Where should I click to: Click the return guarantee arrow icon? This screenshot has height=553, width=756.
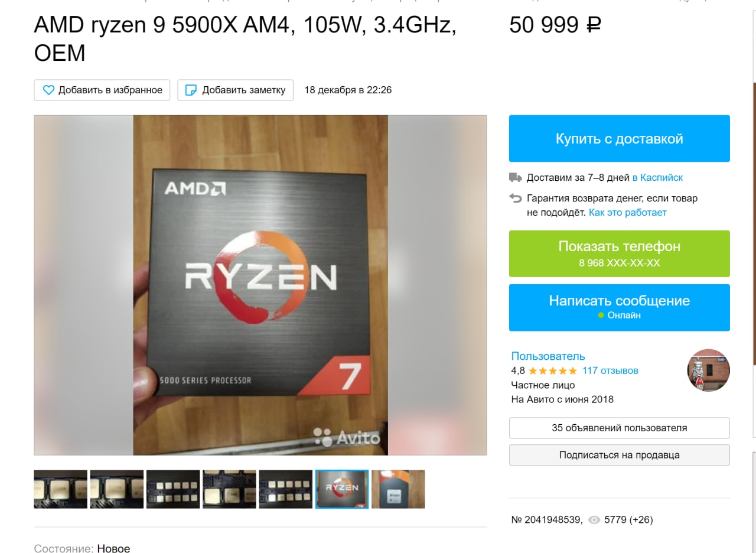[516, 199]
